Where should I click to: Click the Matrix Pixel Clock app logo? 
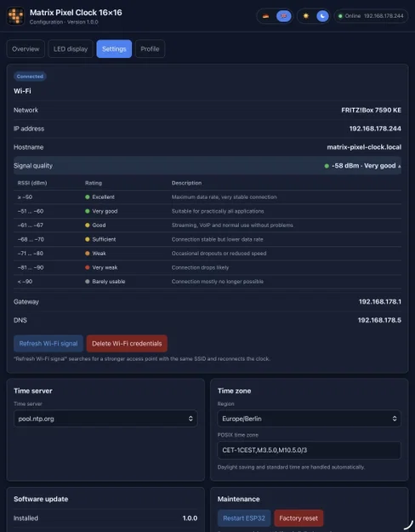15,16
